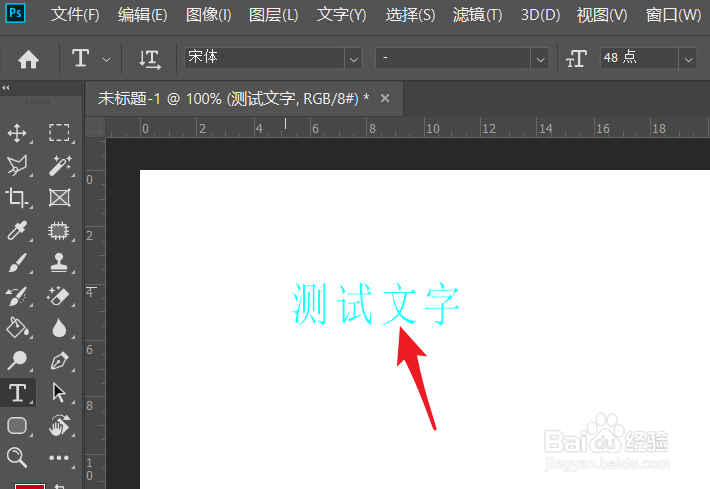The height and width of the screenshot is (489, 710).
Task: Click the Photoshop Ps logo
Action: point(15,13)
